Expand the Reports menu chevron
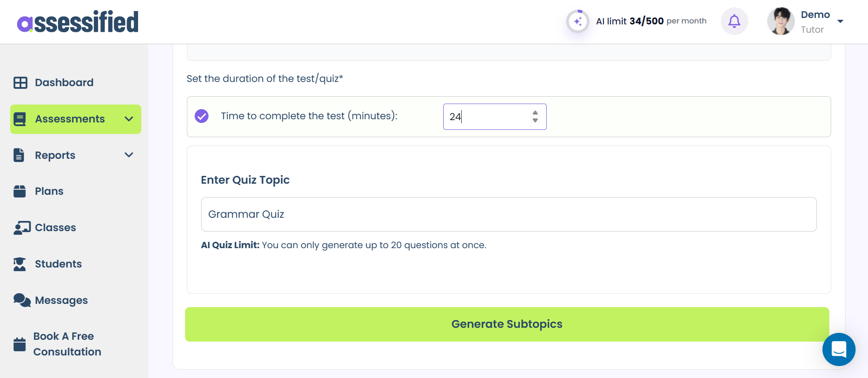Screen dimensions: 868x378 click(x=129, y=155)
